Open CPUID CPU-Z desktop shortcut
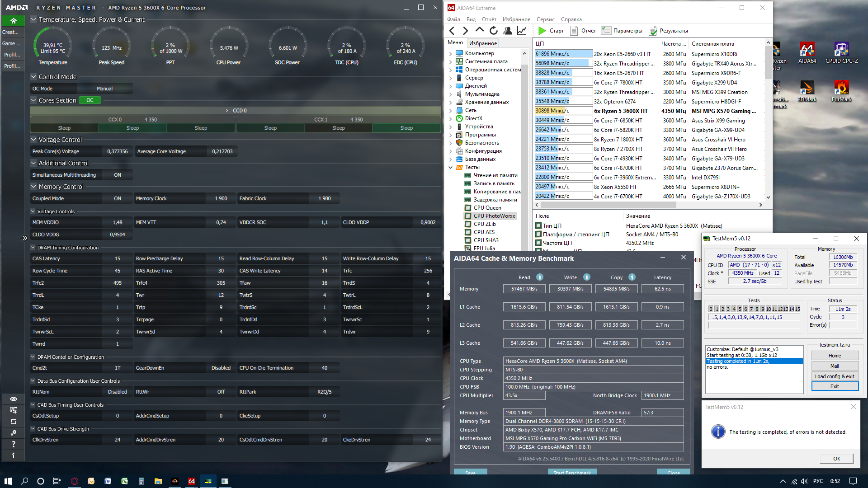Viewport: 868px width, 488px height. (x=841, y=52)
